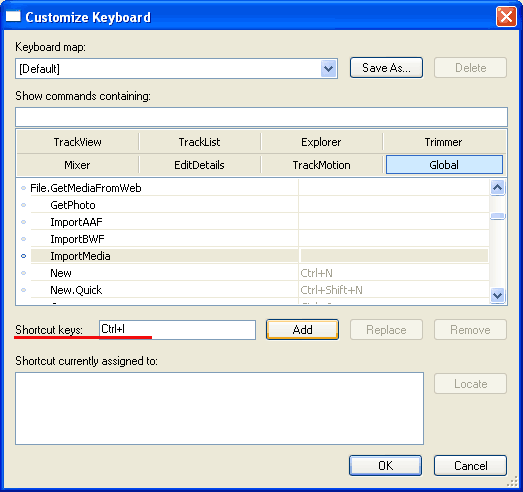Click the command list scroll down arrow

[x=497, y=295]
